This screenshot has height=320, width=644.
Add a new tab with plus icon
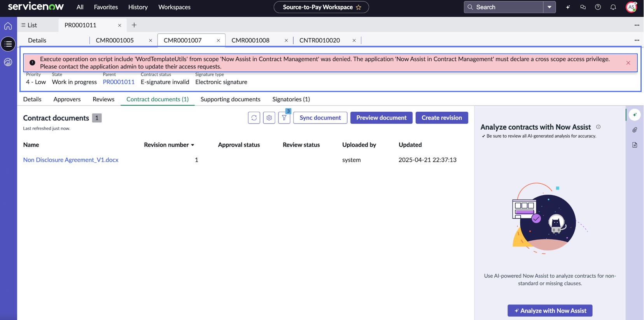coord(134,25)
